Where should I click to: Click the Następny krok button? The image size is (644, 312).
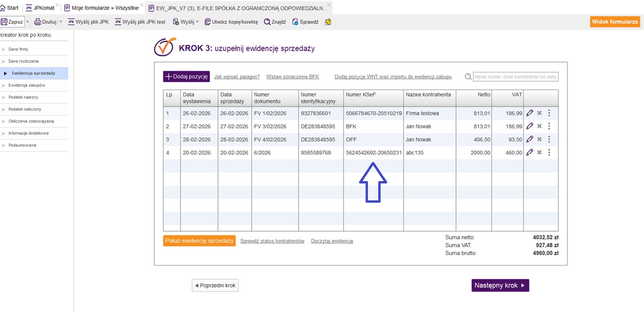click(x=500, y=285)
